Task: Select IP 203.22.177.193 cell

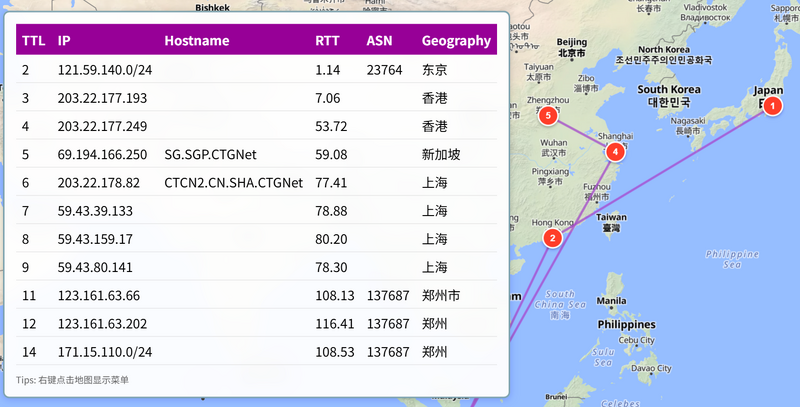Action: (x=102, y=97)
